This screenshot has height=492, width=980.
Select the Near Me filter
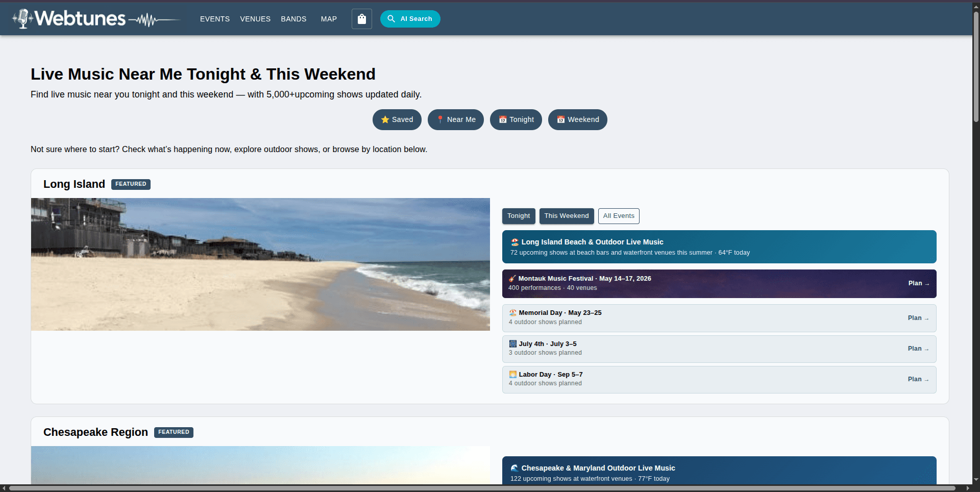coord(456,119)
